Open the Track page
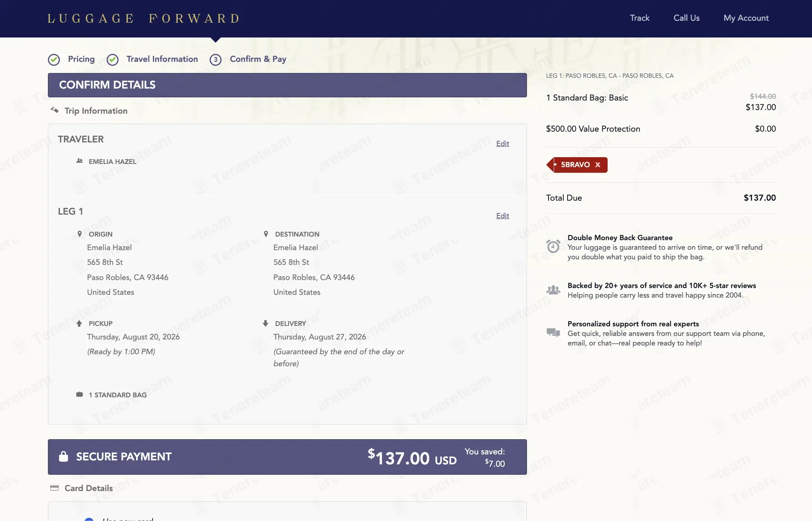Screen dimensions: 812x521 pos(640,18)
